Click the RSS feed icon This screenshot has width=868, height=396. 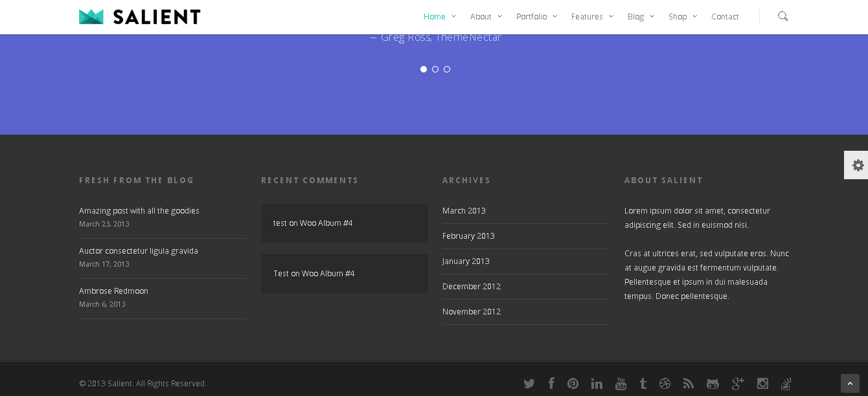tap(689, 384)
